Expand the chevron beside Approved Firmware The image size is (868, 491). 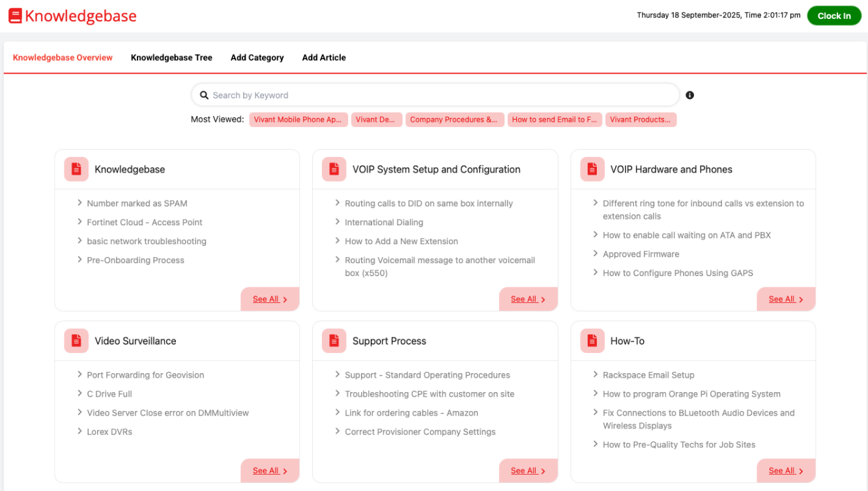pyautogui.click(x=596, y=254)
